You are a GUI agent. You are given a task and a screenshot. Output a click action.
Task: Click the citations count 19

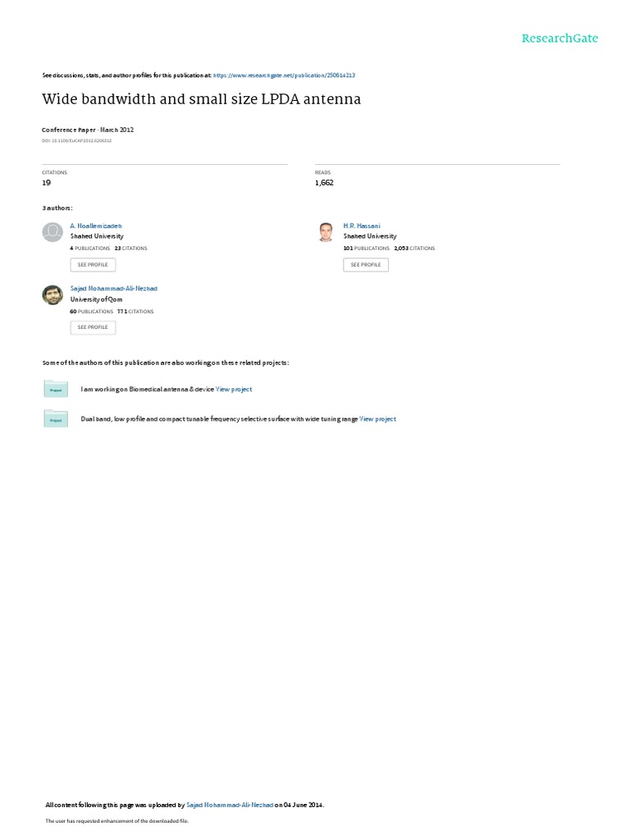point(47,183)
